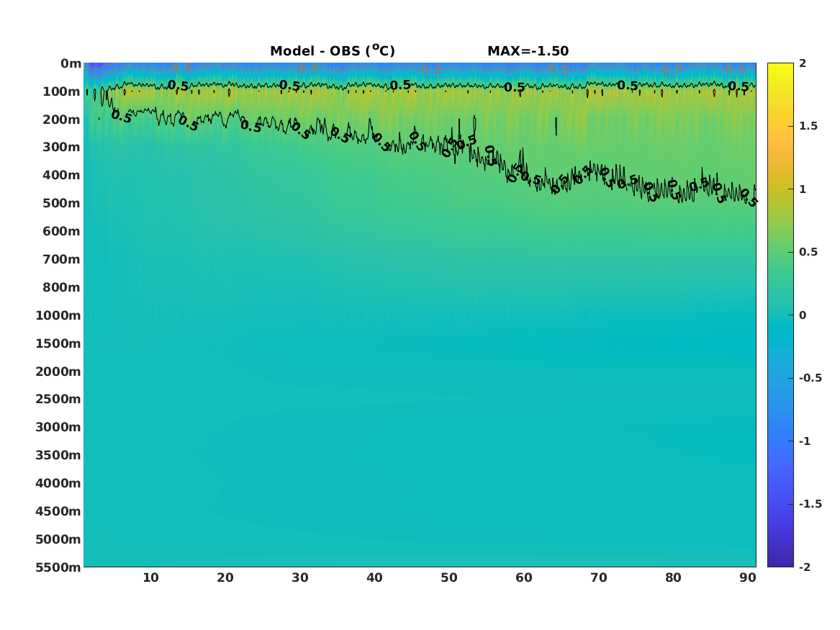Screen dimensions: 840x630
Task: Click the colorbar tick label 0.5
Action: point(808,252)
